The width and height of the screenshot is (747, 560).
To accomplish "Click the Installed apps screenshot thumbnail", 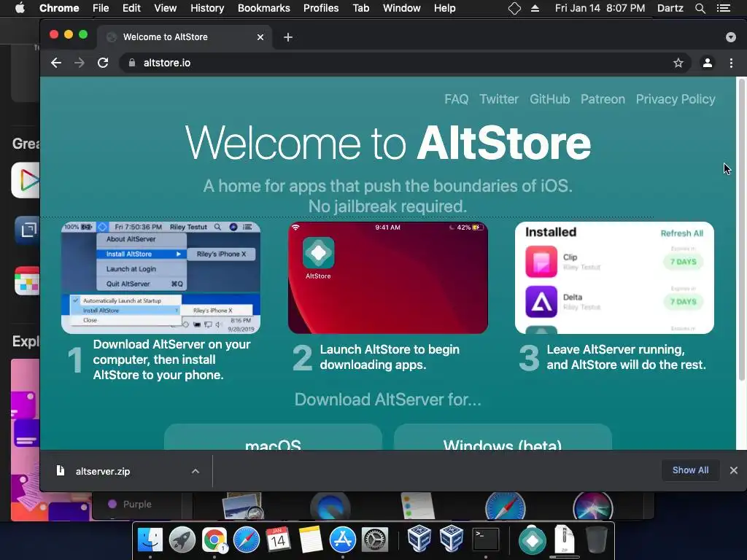I will tap(614, 278).
